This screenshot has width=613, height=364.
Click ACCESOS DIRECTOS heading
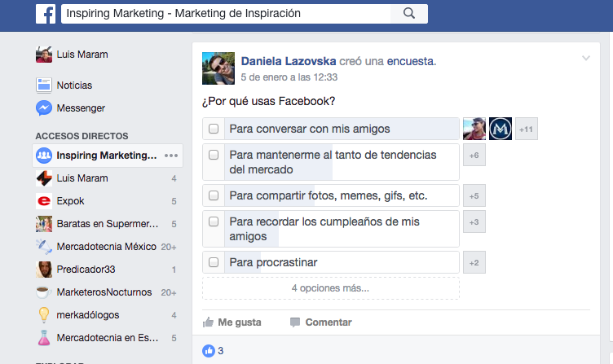point(82,136)
